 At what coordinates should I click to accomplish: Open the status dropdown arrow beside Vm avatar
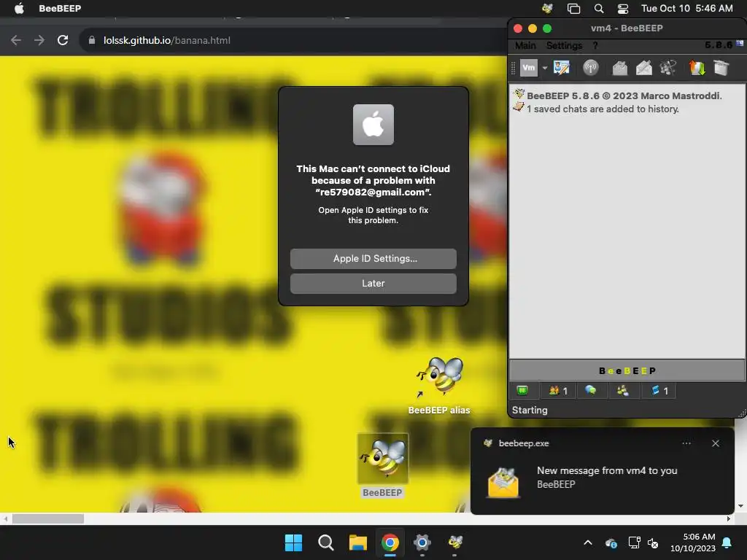click(x=544, y=68)
